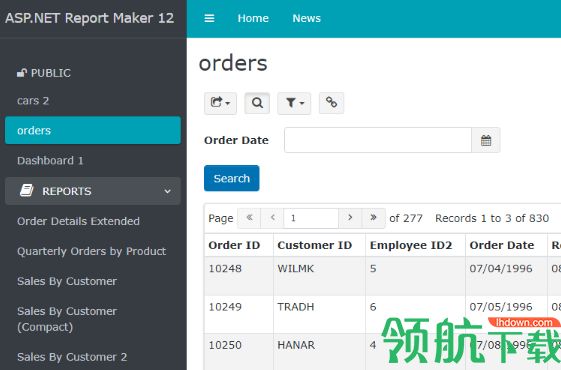This screenshot has width=561, height=370.
Task: Click the Order Date input field
Action: click(x=378, y=140)
